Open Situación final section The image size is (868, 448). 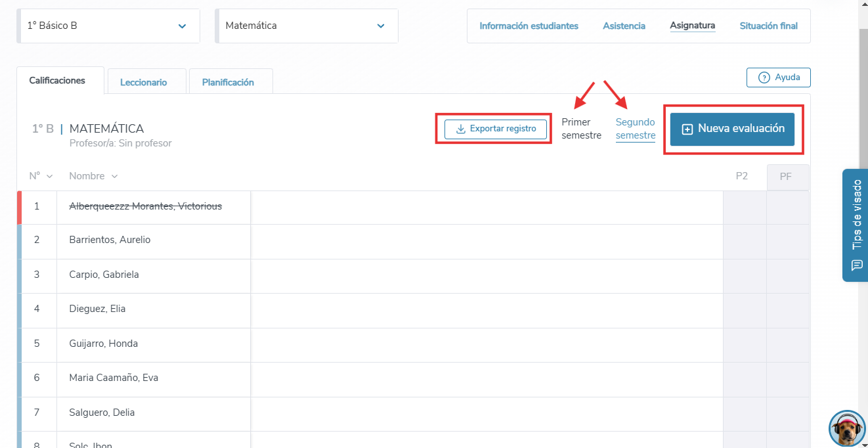coord(768,26)
